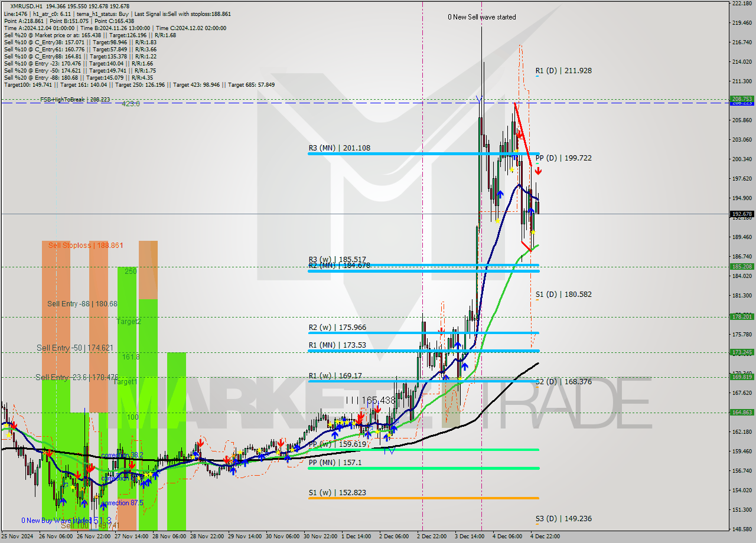Viewport: 756px width, 543px height.
Task: Click the 'R2 (w) | 175.966' label
Action: (x=337, y=328)
